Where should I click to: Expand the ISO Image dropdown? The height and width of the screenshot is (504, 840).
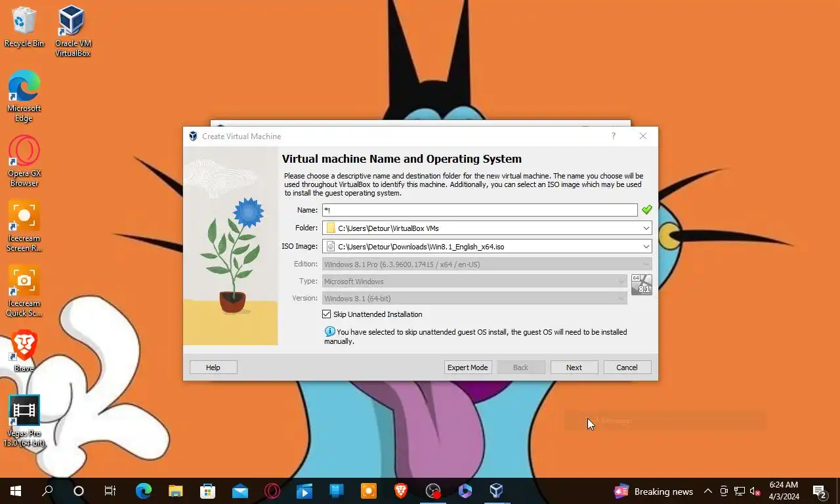pyautogui.click(x=646, y=247)
